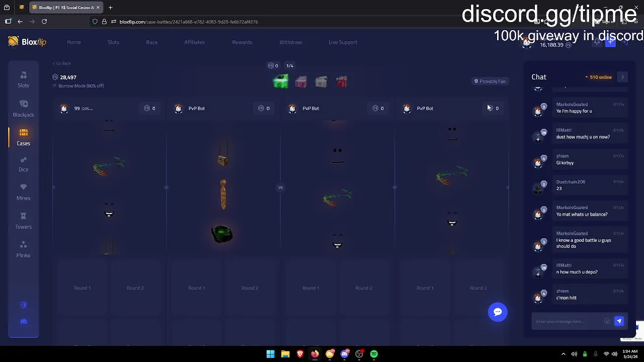This screenshot has width=644, height=362.
Task: Close the Bloxflip browser tab
Action: click(98, 8)
